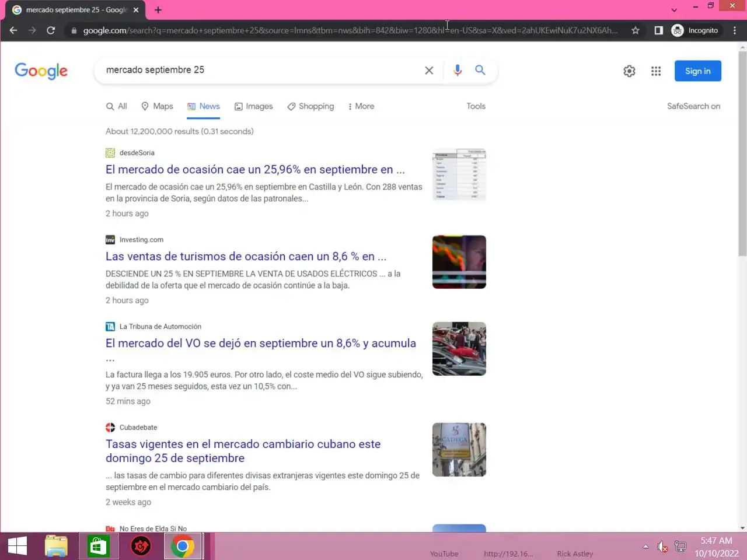
Task: Click the desdeSoria source favicon
Action: [x=110, y=153]
